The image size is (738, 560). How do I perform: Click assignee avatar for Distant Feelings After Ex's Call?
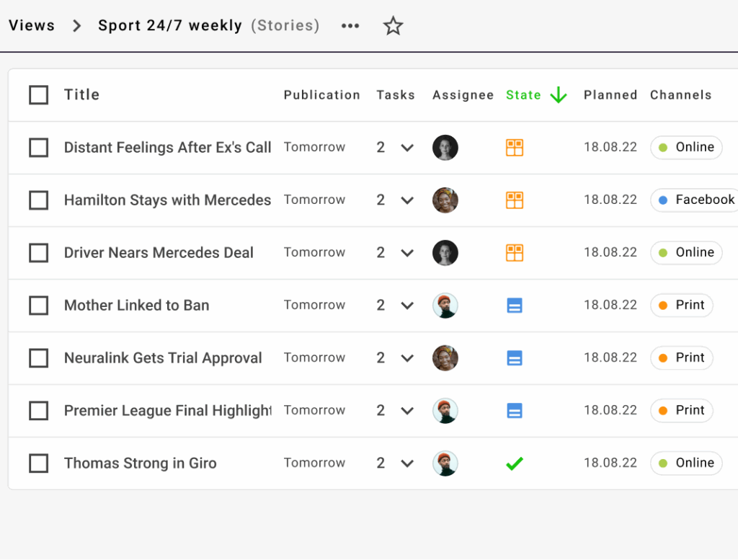[x=445, y=148]
